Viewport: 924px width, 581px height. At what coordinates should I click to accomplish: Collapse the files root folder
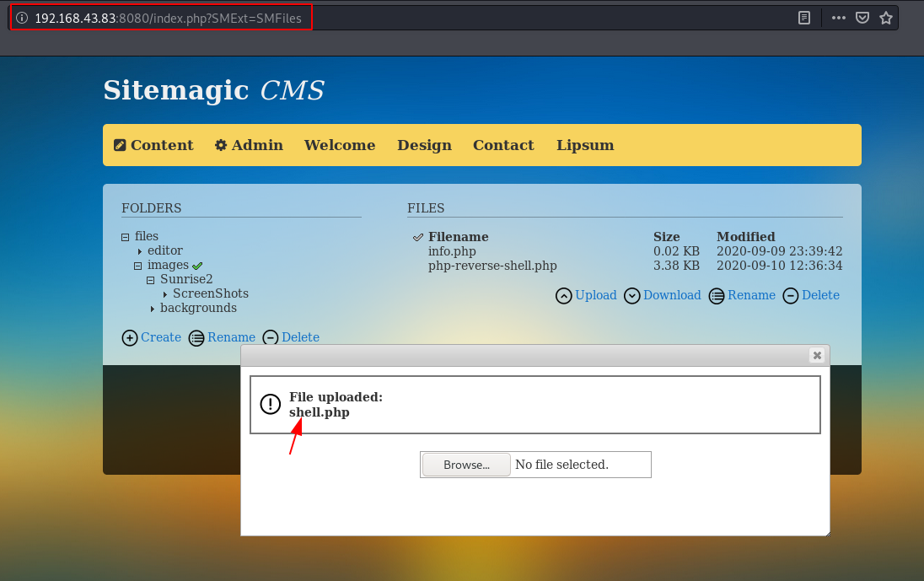(125, 238)
